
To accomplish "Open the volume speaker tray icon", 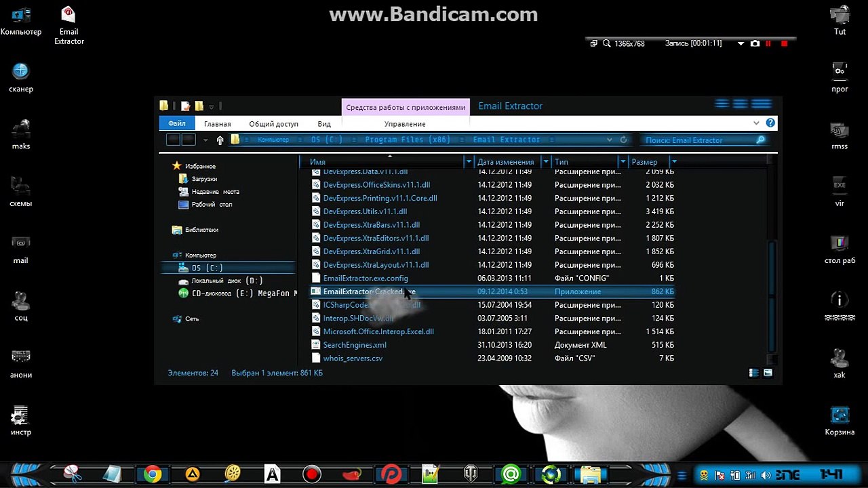I will click(765, 474).
